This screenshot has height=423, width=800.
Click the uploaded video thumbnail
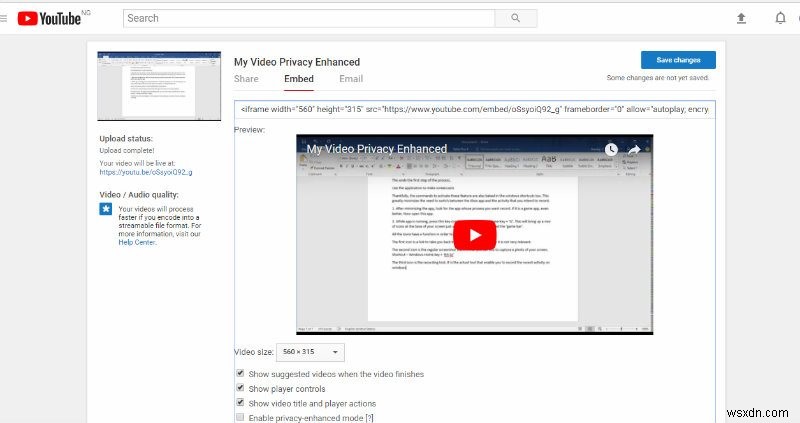[159, 86]
